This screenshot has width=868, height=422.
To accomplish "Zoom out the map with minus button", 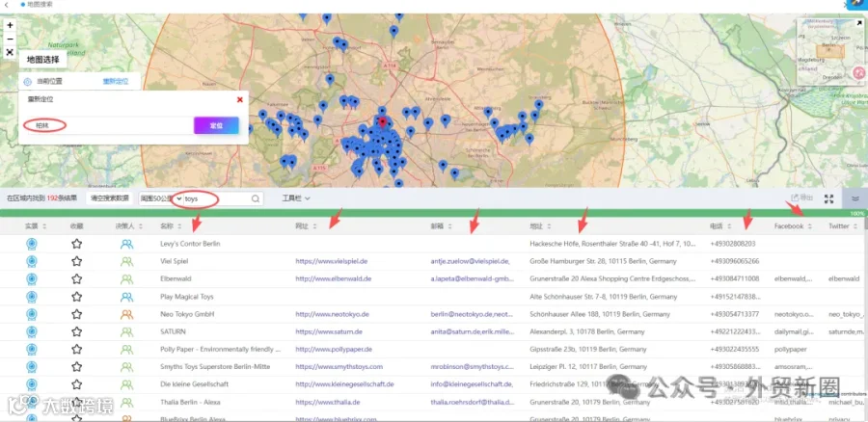I will click(10, 39).
